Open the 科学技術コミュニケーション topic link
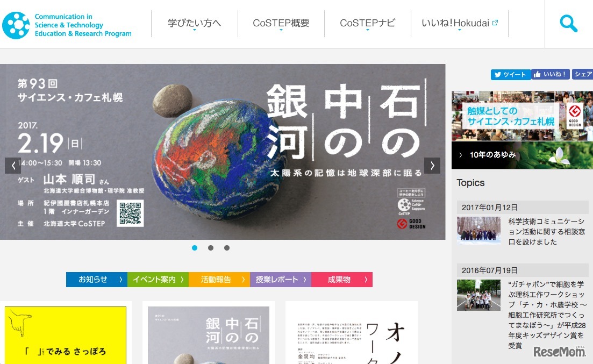Viewport: 593px width, 364px height. click(546, 232)
